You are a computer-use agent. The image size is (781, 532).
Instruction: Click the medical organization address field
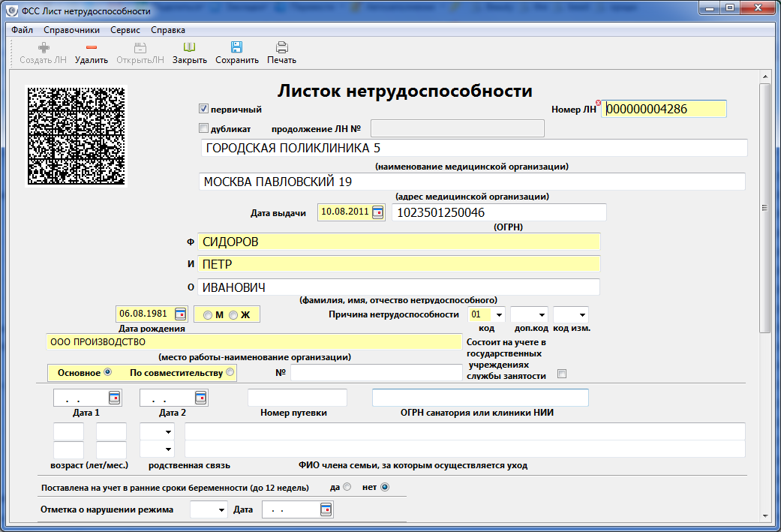point(472,182)
